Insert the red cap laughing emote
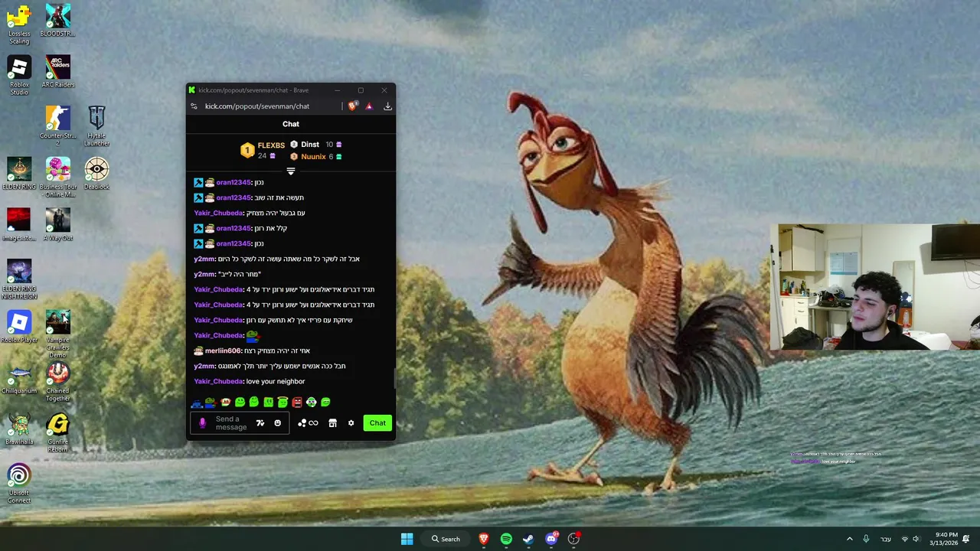The width and height of the screenshot is (980, 551). pos(225,402)
